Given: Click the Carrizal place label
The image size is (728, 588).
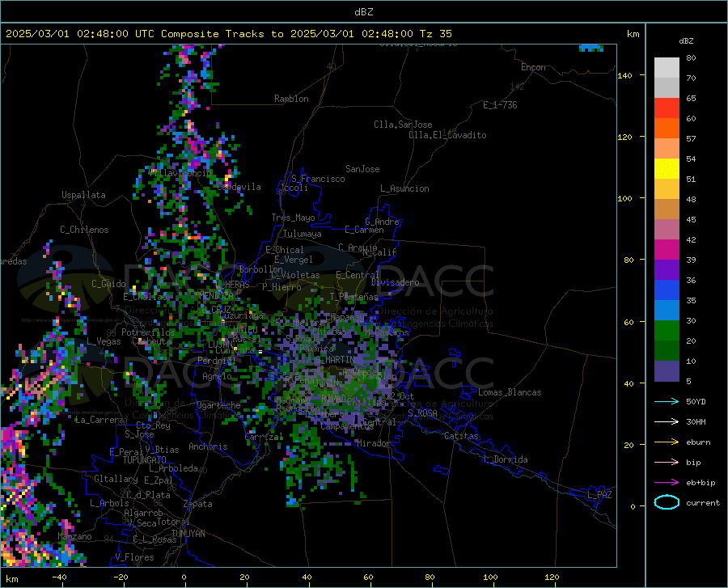Looking at the screenshot, I should 264,437.
